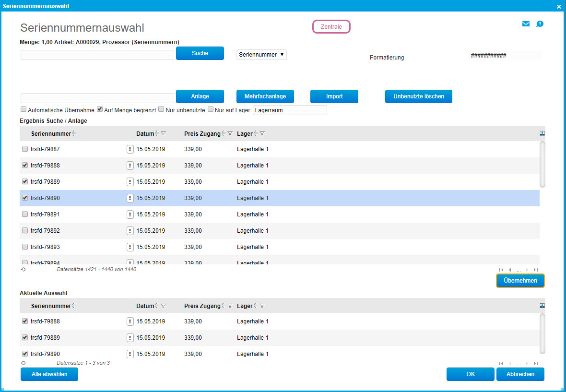This screenshot has height=392, width=566.
Task: Click Preis Zugang filter in results table
Action: [x=230, y=134]
